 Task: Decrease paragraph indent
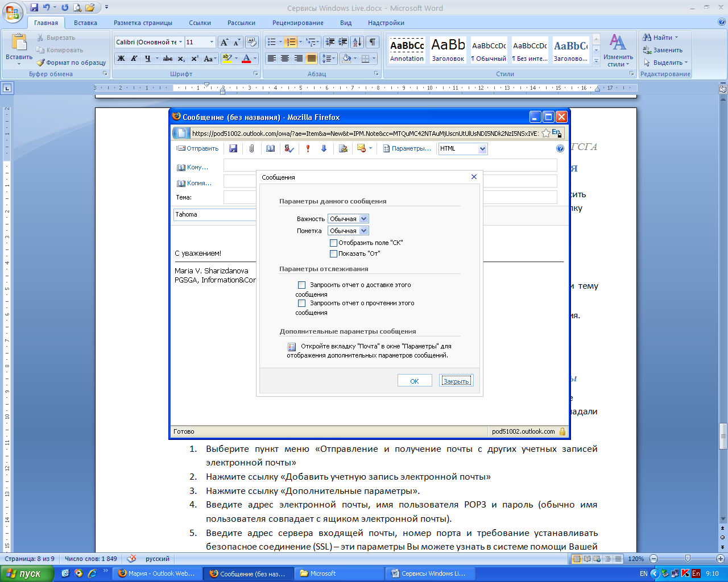[x=330, y=42]
